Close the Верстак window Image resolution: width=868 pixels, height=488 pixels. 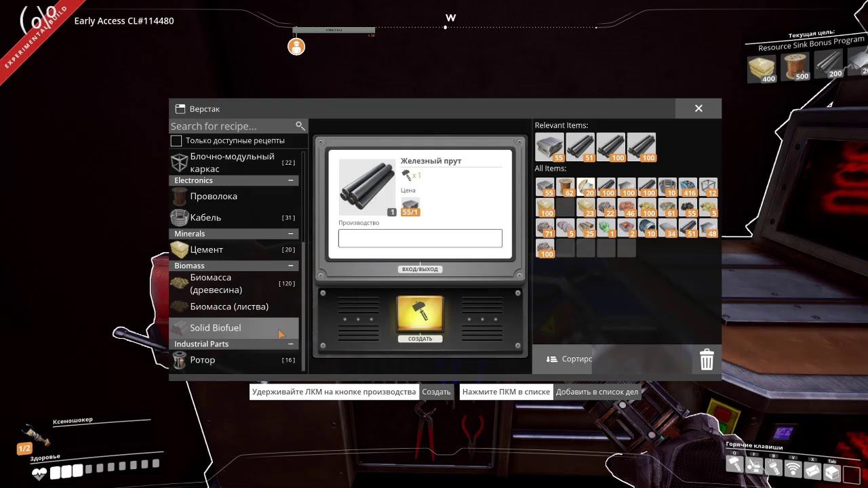coord(698,108)
